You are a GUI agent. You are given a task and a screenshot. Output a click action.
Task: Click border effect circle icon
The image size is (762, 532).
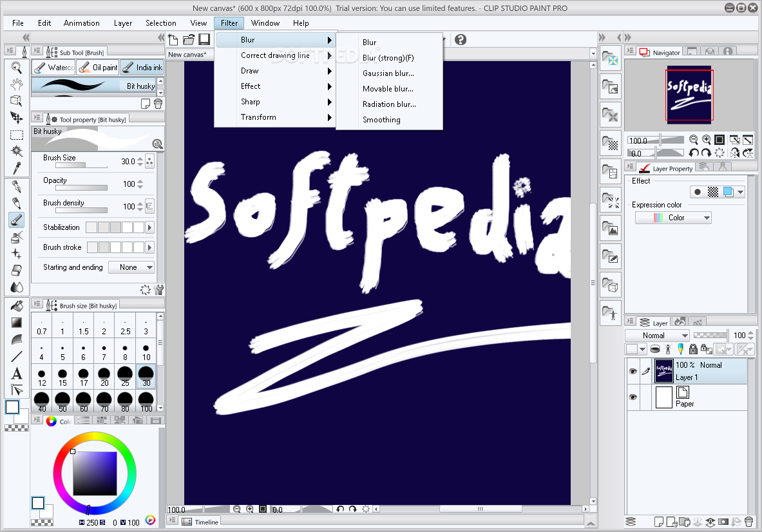698,192
